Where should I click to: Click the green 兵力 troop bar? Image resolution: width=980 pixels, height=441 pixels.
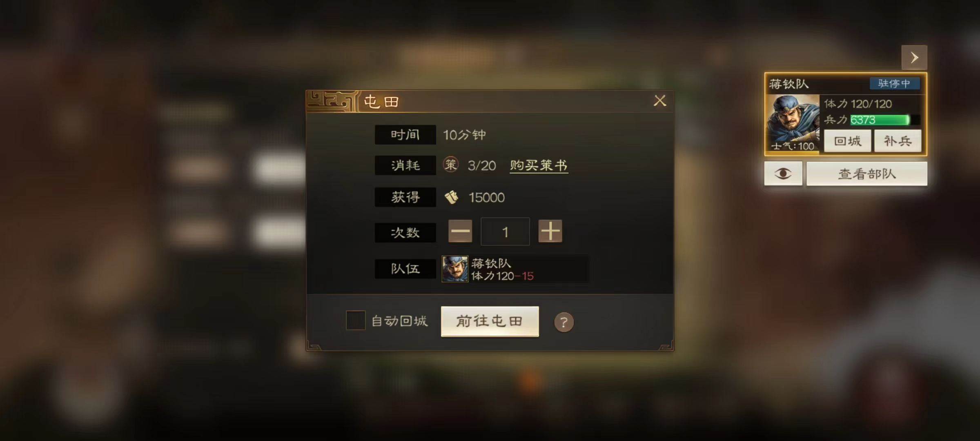(880, 120)
